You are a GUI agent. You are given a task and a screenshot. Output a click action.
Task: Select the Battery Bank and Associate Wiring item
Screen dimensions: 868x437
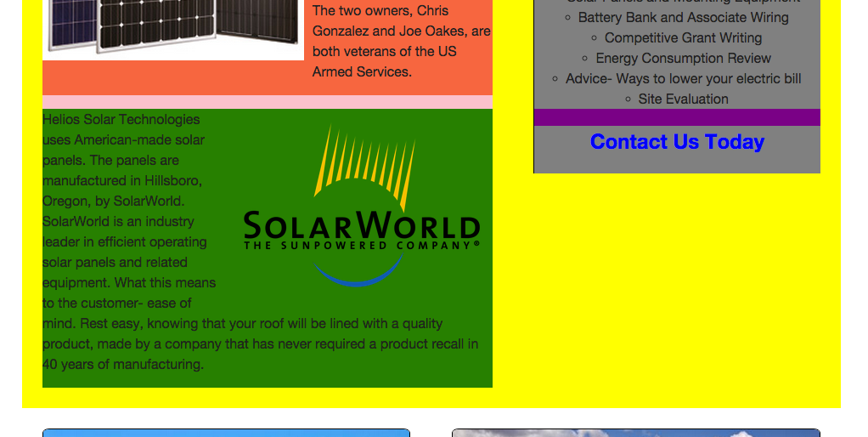tap(683, 17)
